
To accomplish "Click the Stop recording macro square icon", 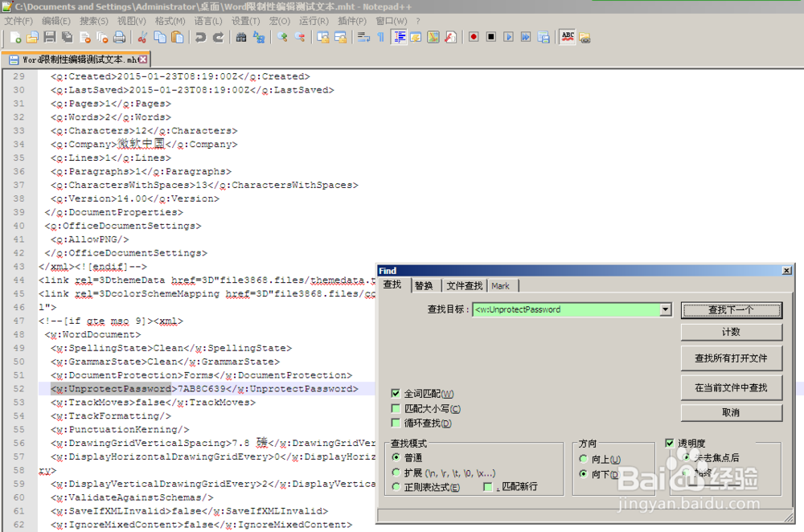I will [491, 37].
